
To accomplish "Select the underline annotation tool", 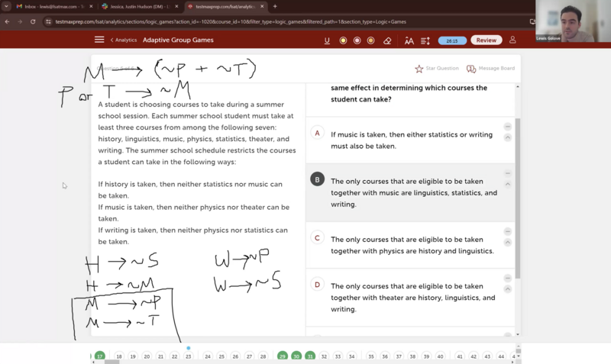I will click(327, 40).
